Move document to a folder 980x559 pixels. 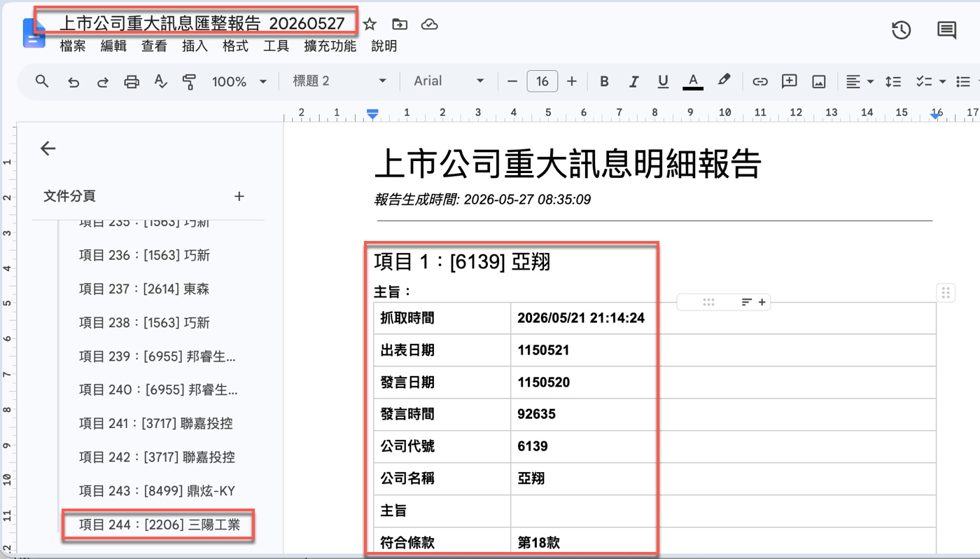coord(400,25)
